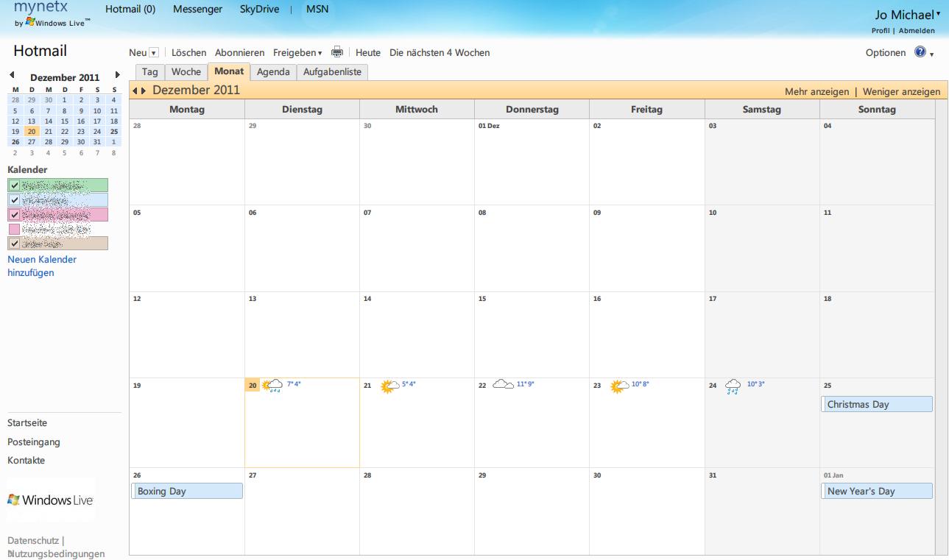Click Abonnieren in the toolbar
Screen dimensions: 949x560
tap(239, 52)
